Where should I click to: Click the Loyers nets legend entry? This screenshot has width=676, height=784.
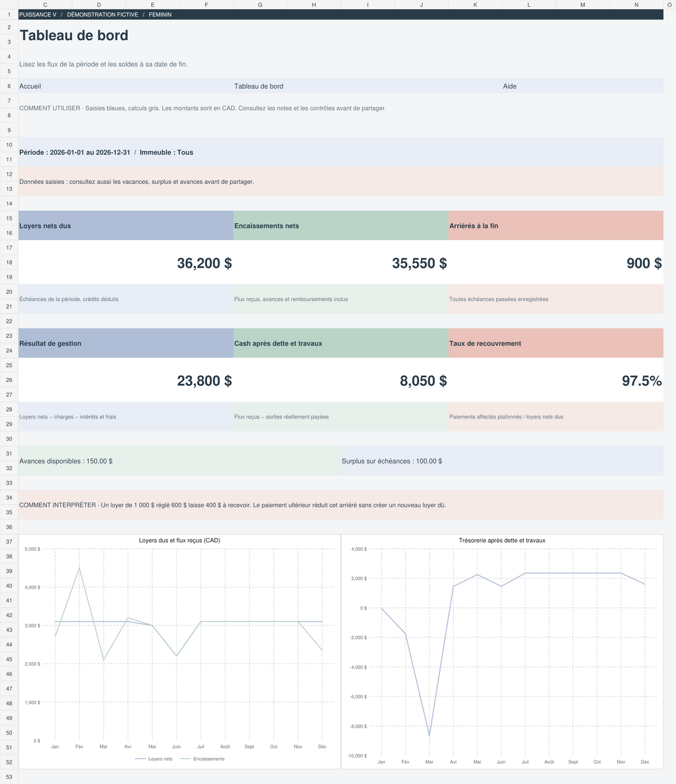pos(154,759)
